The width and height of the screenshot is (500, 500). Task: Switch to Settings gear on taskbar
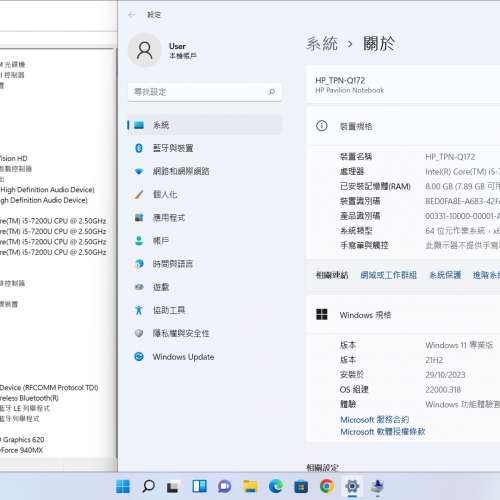[x=352, y=486]
